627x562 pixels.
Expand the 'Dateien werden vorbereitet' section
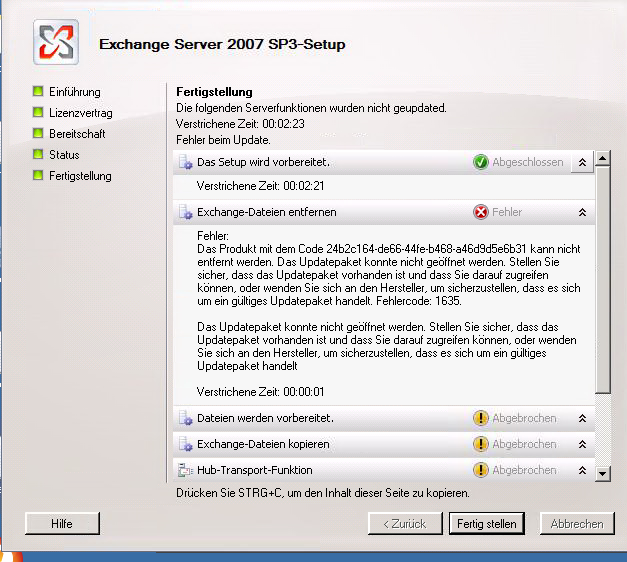pyautogui.click(x=582, y=418)
